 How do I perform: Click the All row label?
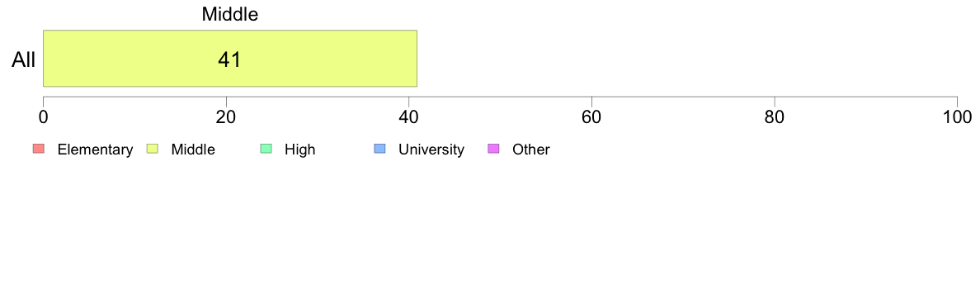pyautogui.click(x=24, y=60)
